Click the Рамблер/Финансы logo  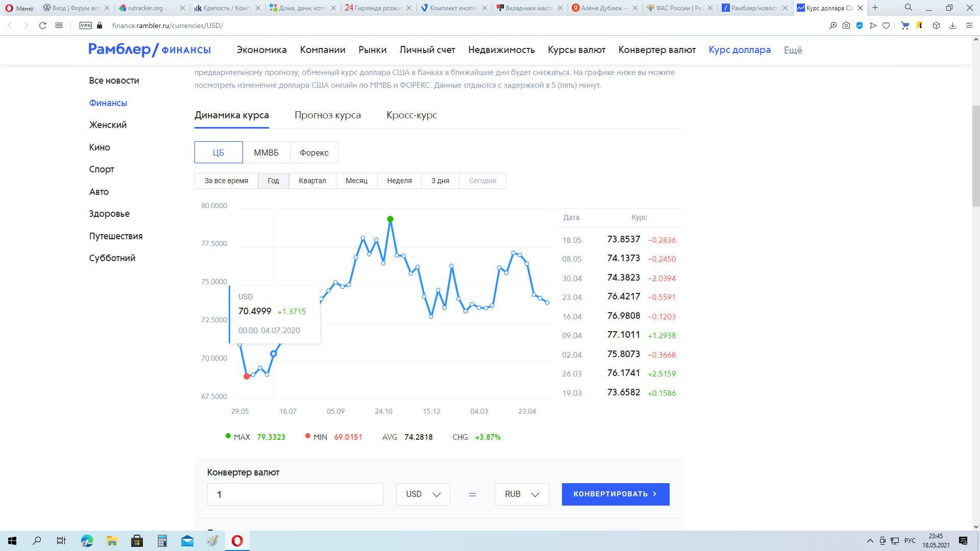(x=150, y=49)
